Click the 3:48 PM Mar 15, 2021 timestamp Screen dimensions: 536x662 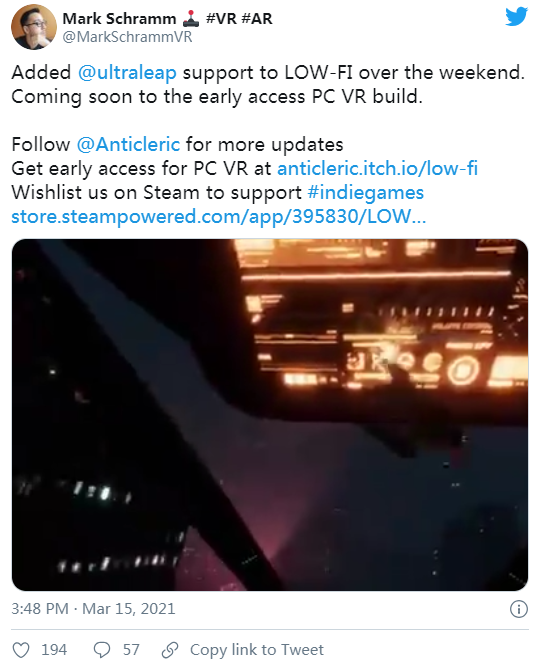pyautogui.click(x=93, y=609)
